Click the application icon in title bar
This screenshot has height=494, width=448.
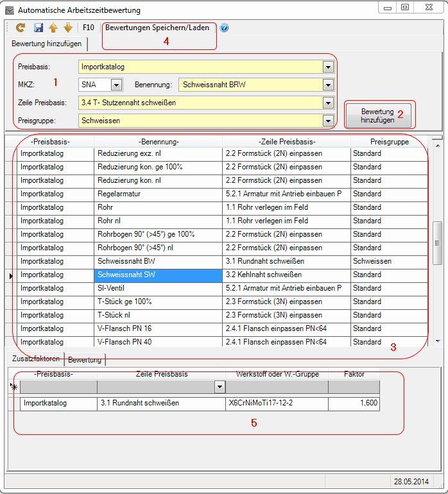(8, 10)
